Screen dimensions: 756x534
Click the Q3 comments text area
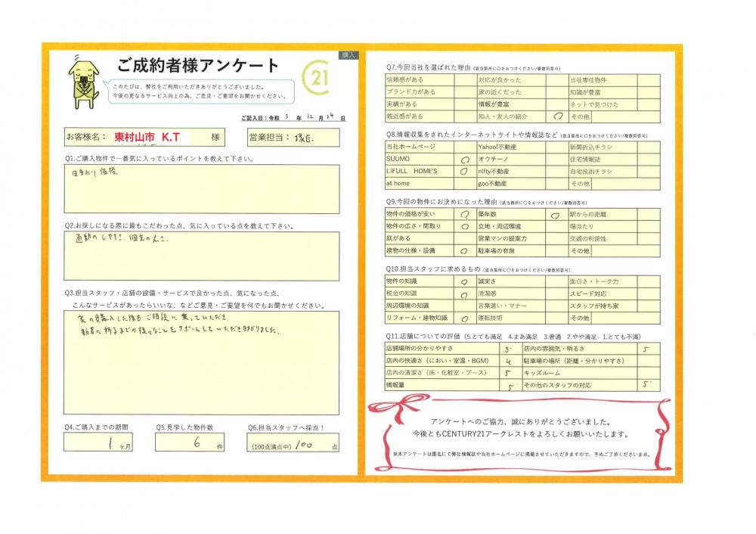202,362
